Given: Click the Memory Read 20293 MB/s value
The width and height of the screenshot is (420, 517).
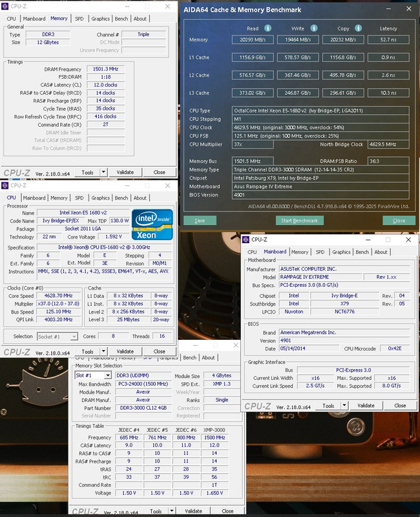Looking at the screenshot, I should 253,39.
